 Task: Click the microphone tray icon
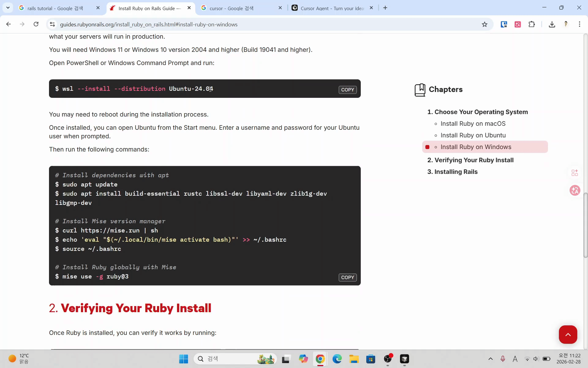pos(503,359)
